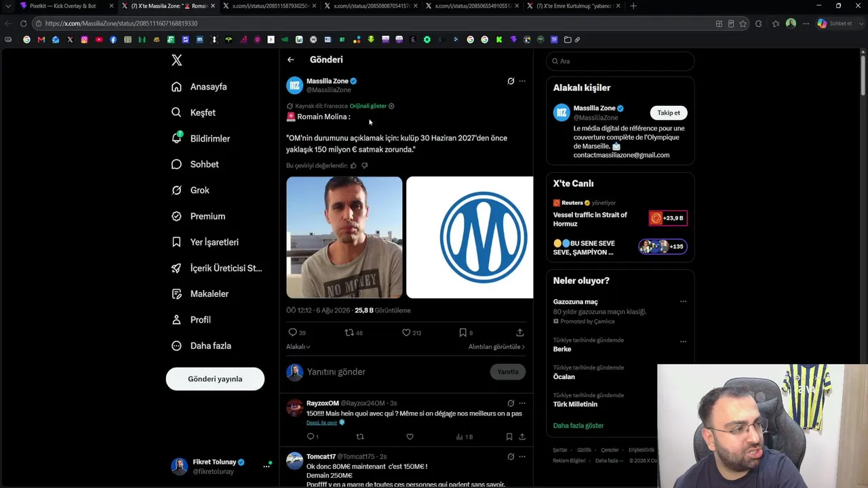This screenshot has width=868, height=488.
Task: Open Grok from the sidebar
Action: [191, 190]
